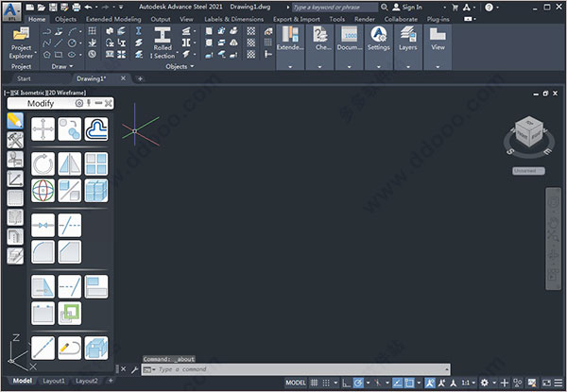Click the Unnamed view label under ViewCube
The image size is (567, 392).
[x=528, y=171]
